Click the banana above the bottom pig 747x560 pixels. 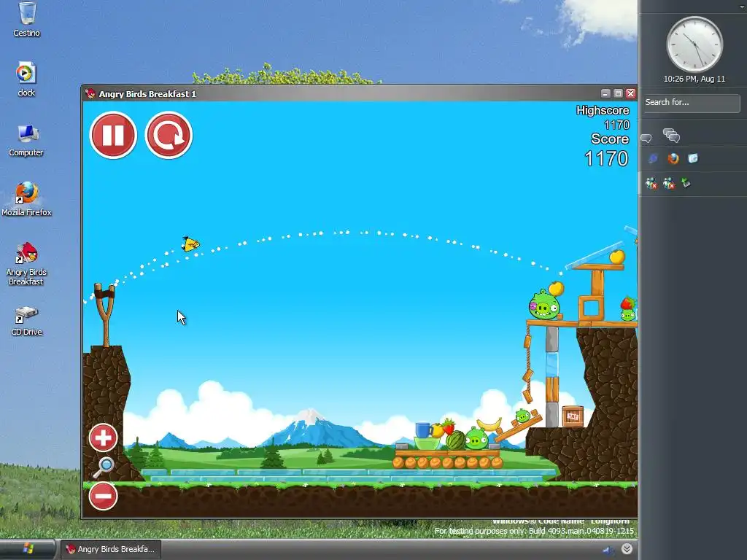tap(489, 424)
